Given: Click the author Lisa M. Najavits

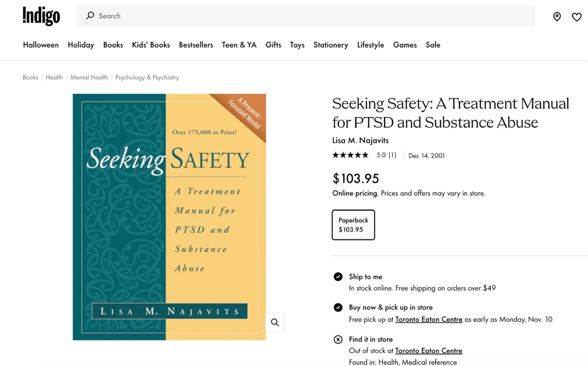Looking at the screenshot, I should click(x=360, y=140).
